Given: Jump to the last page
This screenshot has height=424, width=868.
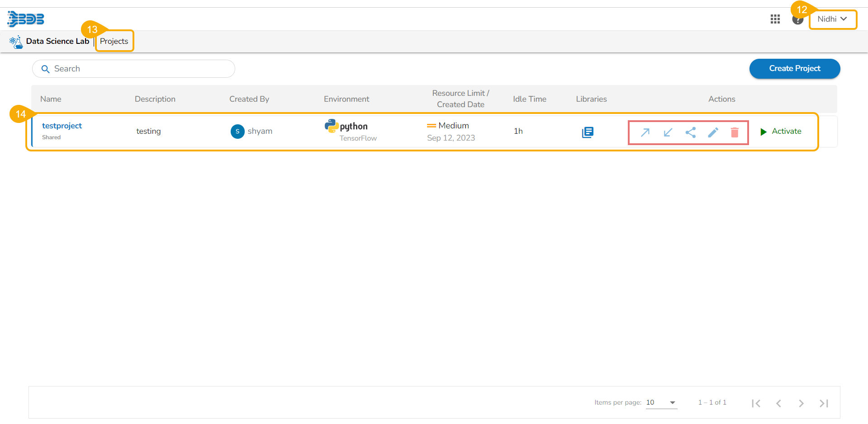Looking at the screenshot, I should (x=824, y=403).
